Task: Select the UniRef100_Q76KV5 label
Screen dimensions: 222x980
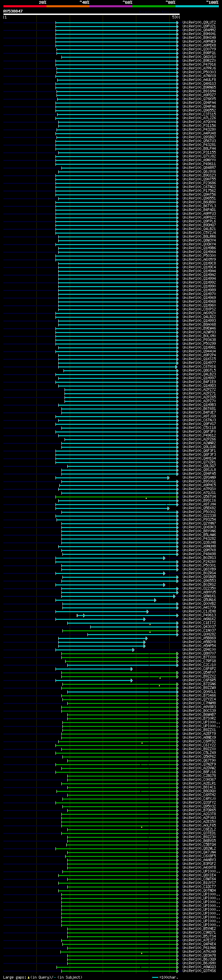Action: pos(199,99)
